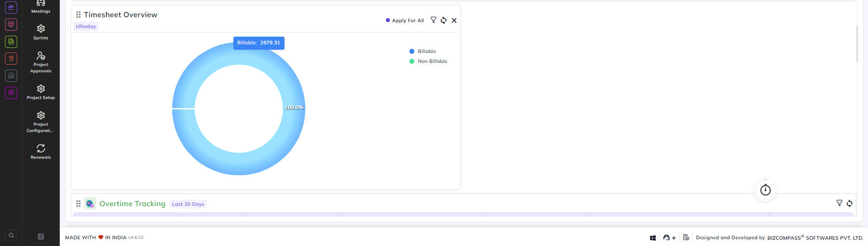This screenshot has height=246, width=868.
Task: Toggle Billable series in chart legend
Action: [x=422, y=51]
